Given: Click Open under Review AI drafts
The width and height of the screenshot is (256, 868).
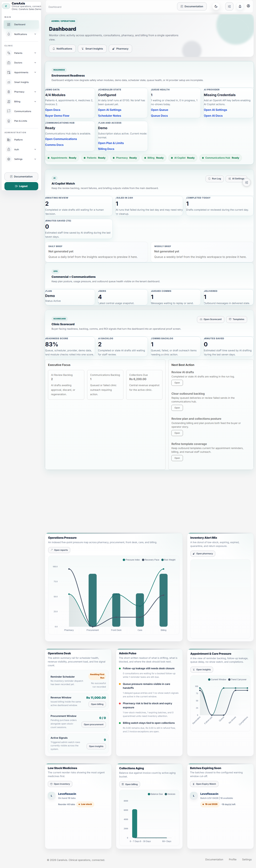Looking at the screenshot, I should (177, 383).
